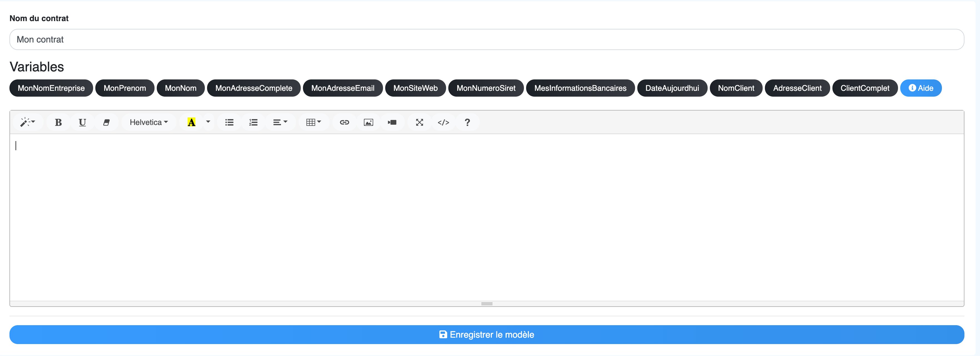Insert a video via video icon
The image size is (980, 356).
click(x=392, y=122)
